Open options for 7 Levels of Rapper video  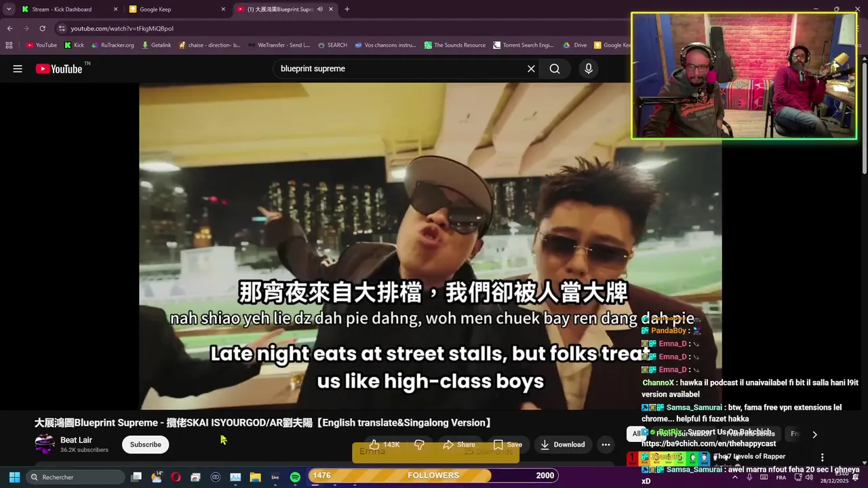pyautogui.click(x=822, y=457)
